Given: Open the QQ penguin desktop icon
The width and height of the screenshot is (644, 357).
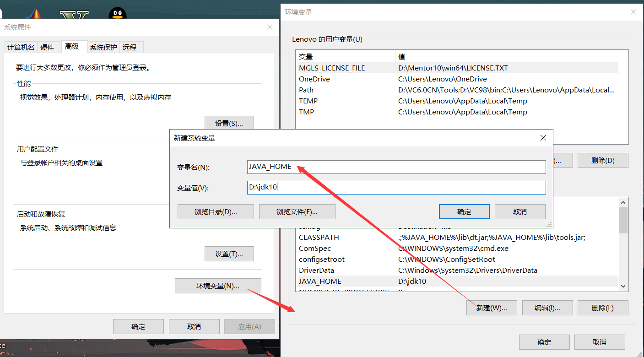Looking at the screenshot, I should coord(118,13).
